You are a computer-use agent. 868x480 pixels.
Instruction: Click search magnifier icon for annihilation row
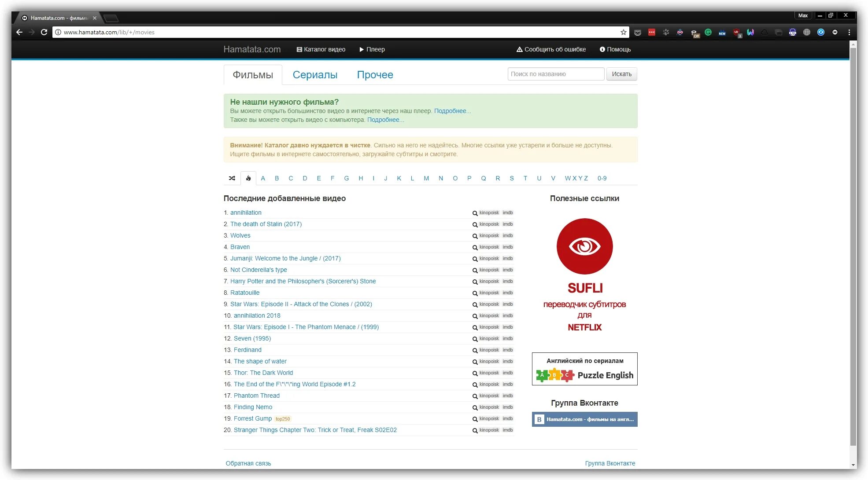(x=475, y=213)
